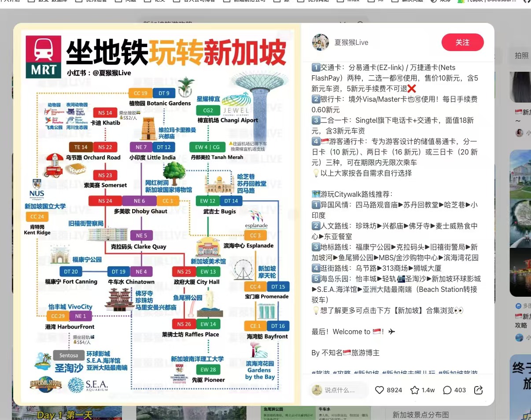Click 乌节路 Orchard Road label in map

click(93, 158)
